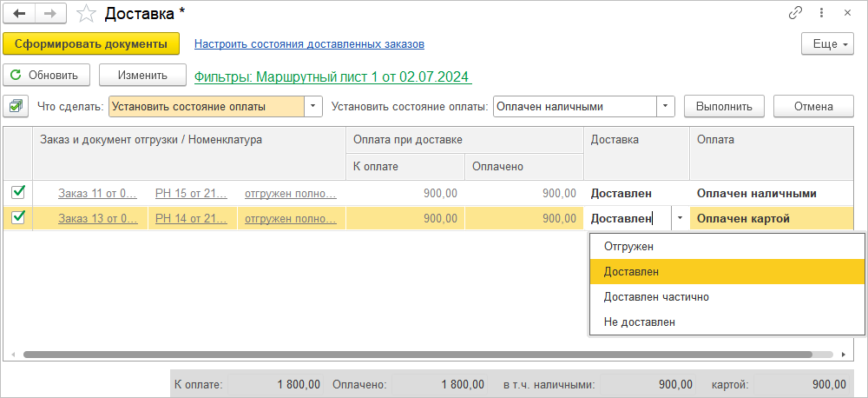
Task: Choose Доставлен частично from the list
Action: (656, 296)
